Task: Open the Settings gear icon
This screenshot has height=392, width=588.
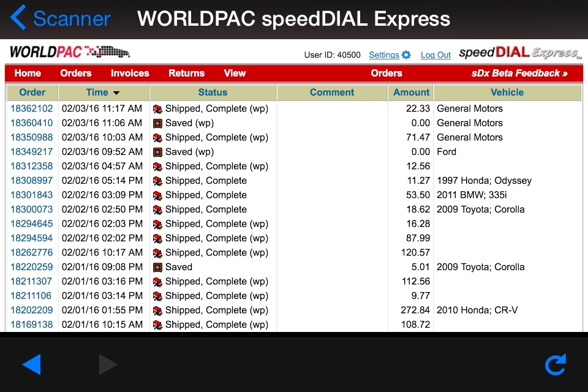Action: coord(406,55)
